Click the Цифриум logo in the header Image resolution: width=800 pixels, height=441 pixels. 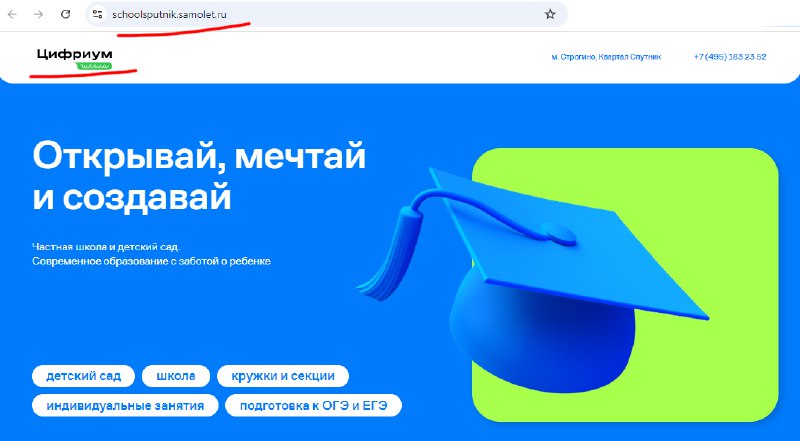[74, 55]
